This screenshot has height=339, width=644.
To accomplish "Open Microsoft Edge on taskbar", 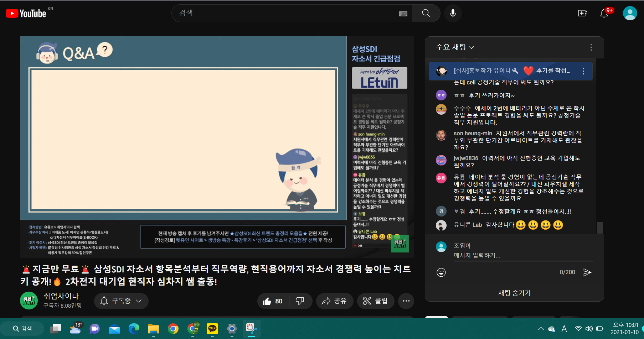I will 134,329.
